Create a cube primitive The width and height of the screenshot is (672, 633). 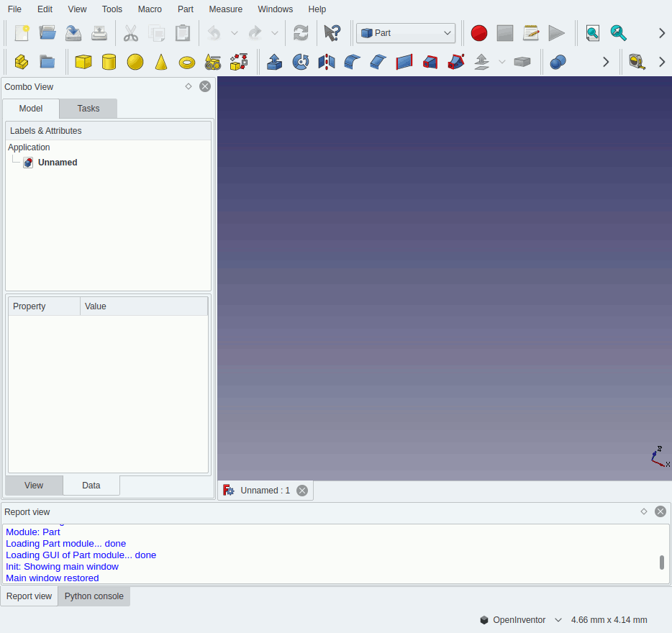(x=83, y=62)
